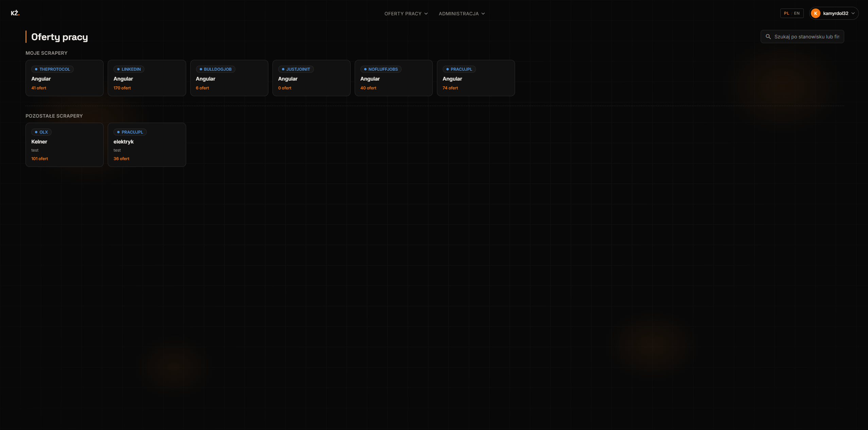Click the JUSTJOINIT source badge
This screenshot has height=430, width=868.
coord(296,69)
